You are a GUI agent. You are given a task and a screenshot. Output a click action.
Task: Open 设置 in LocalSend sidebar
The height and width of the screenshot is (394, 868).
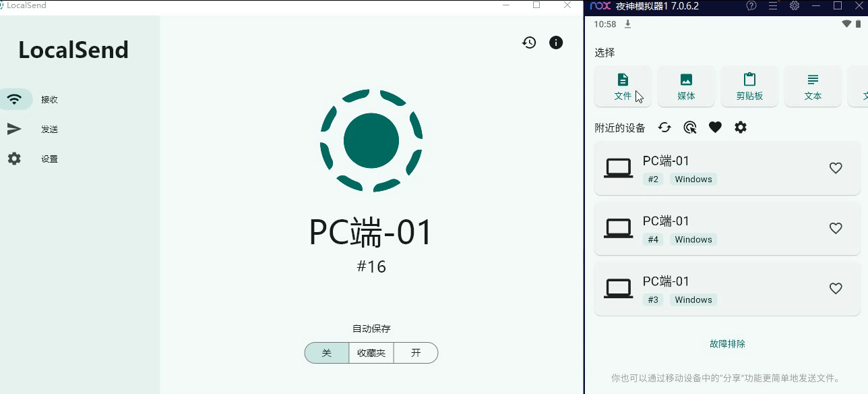(x=49, y=159)
